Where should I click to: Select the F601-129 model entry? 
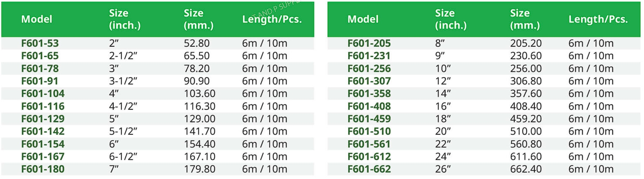click(43, 119)
